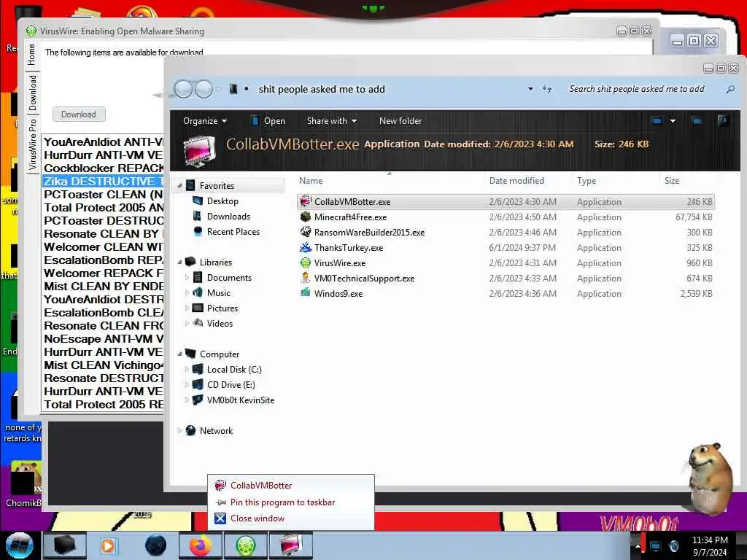Show hidden system tray icons
Viewport: 747px width, 560px height.
click(638, 545)
